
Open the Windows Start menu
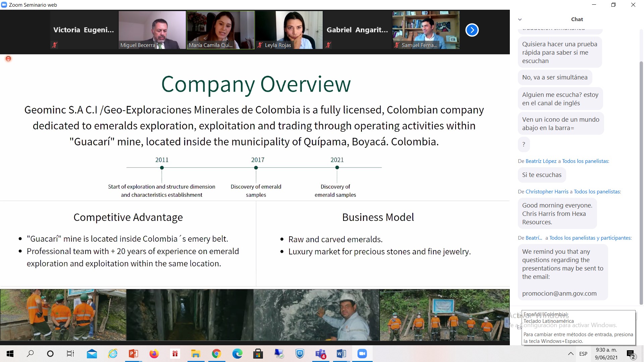coord(10,354)
